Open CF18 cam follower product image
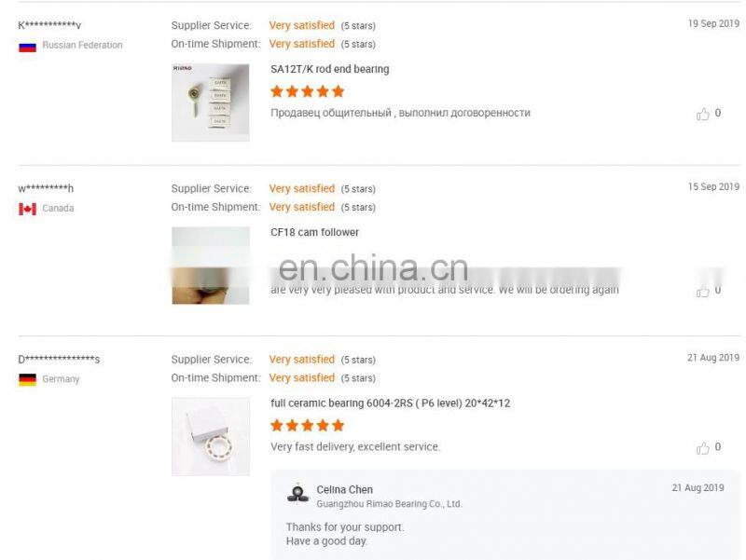The image size is (746, 560). point(211,266)
